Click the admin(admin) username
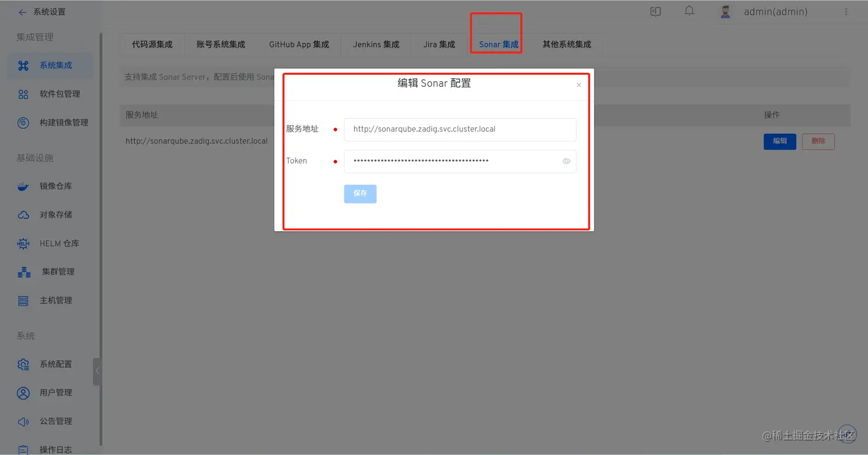 [776, 11]
